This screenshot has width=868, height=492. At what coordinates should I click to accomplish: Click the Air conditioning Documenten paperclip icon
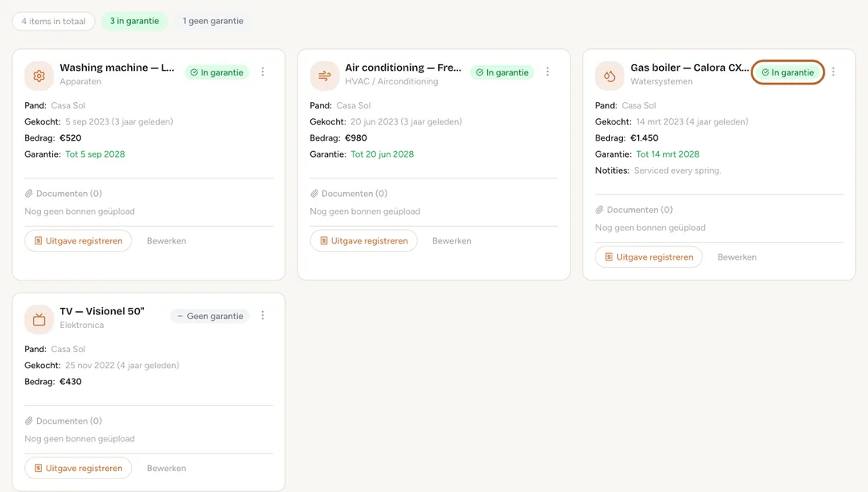(x=314, y=194)
